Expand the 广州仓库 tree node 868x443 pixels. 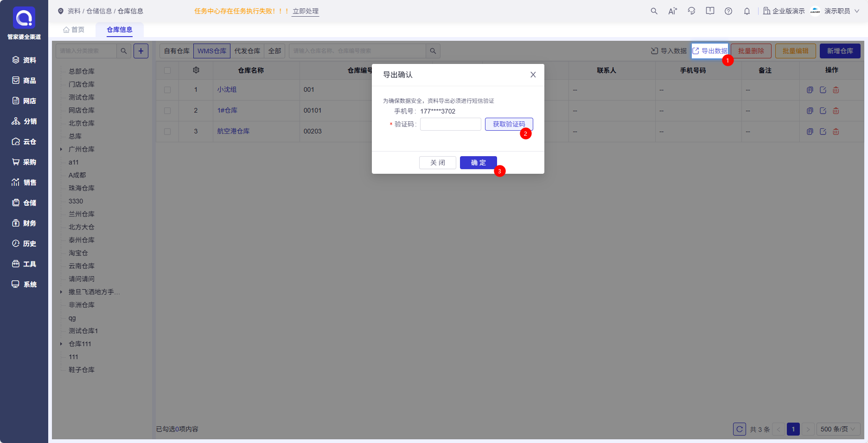[x=61, y=149]
